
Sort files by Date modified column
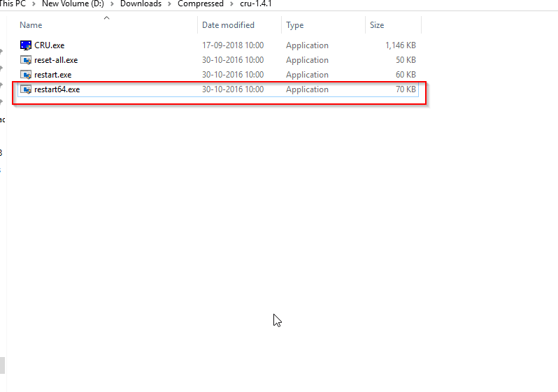coord(228,25)
